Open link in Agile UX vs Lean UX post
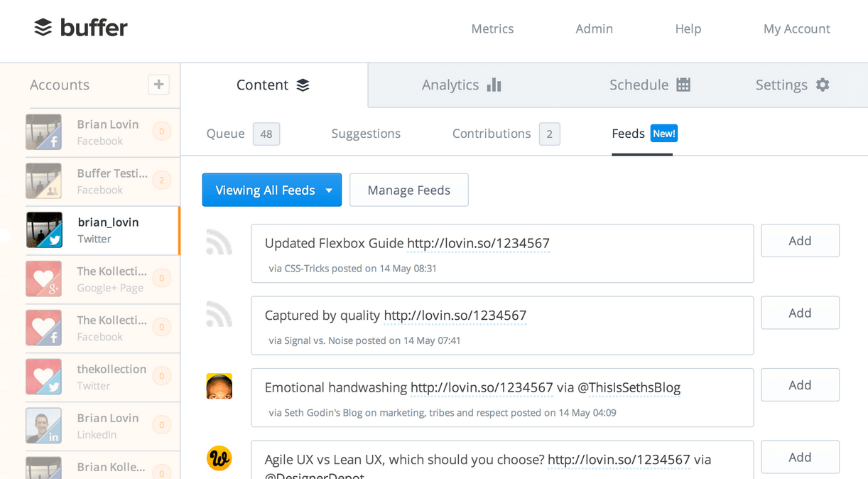868x479 pixels. (x=619, y=460)
